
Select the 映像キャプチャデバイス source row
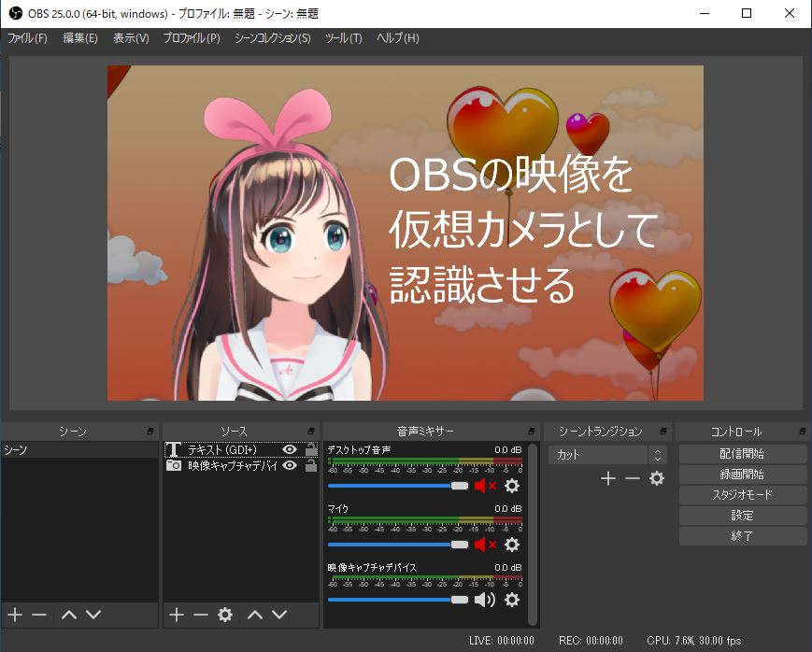(241, 465)
